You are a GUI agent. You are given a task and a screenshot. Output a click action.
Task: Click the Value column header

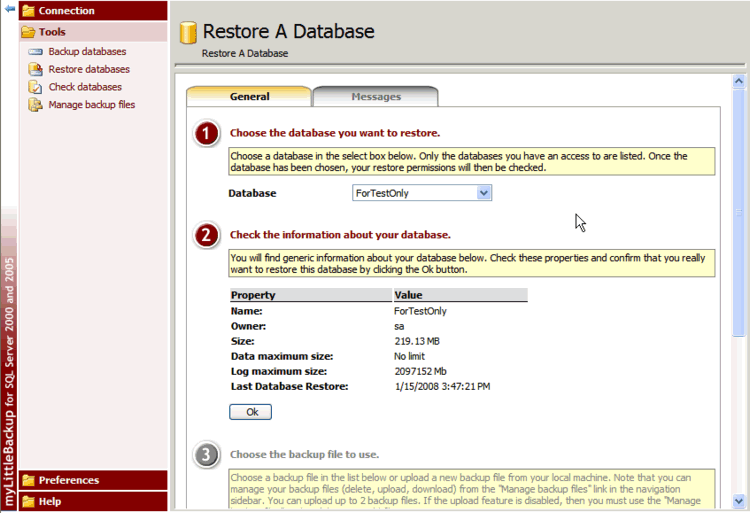click(x=460, y=295)
